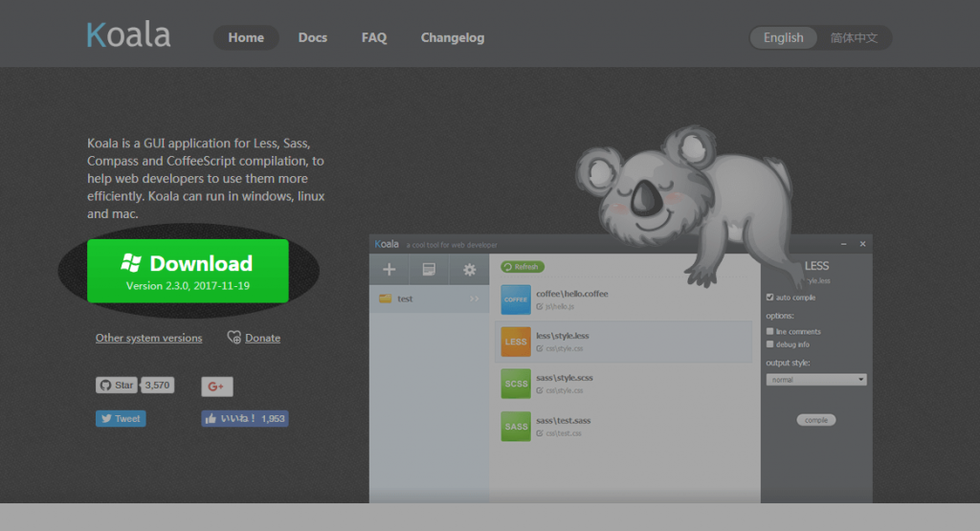Open Other system versions link

click(148, 338)
